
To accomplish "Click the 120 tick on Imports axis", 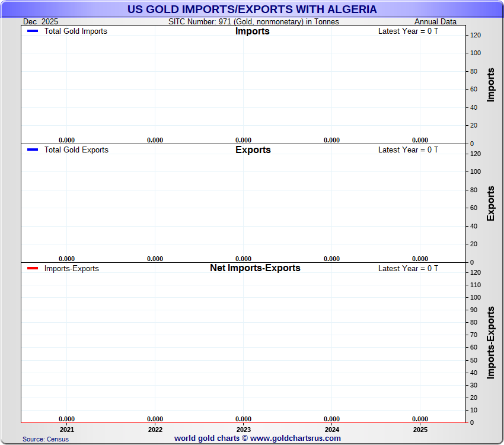I will pos(476,36).
